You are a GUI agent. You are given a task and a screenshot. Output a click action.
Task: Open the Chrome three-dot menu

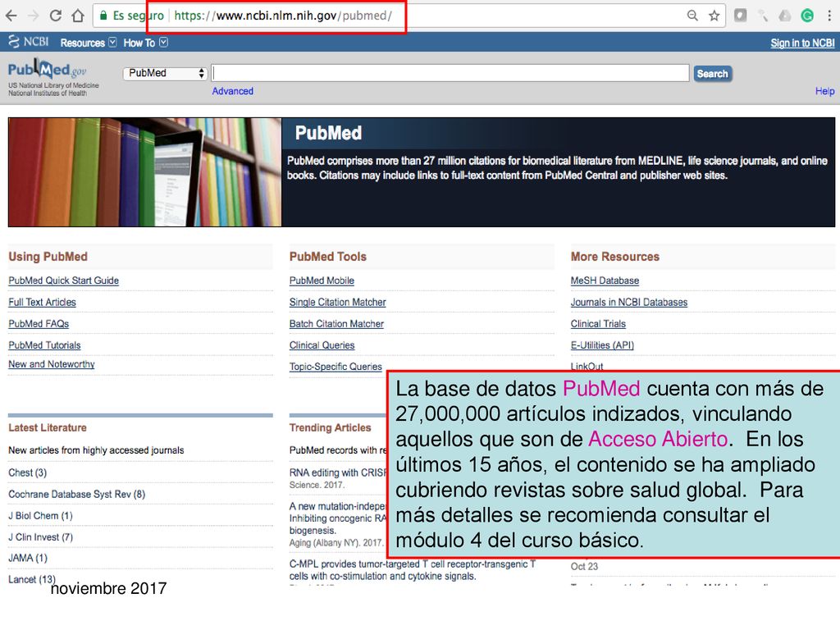point(829,16)
